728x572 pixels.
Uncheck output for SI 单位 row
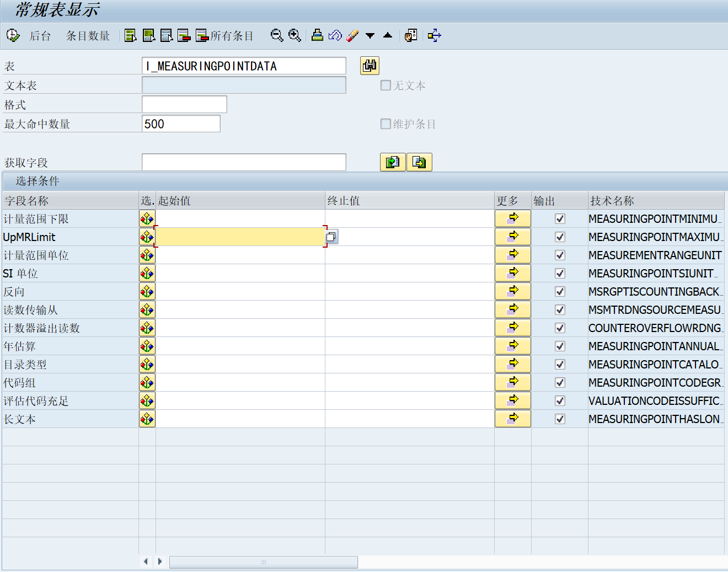click(560, 274)
